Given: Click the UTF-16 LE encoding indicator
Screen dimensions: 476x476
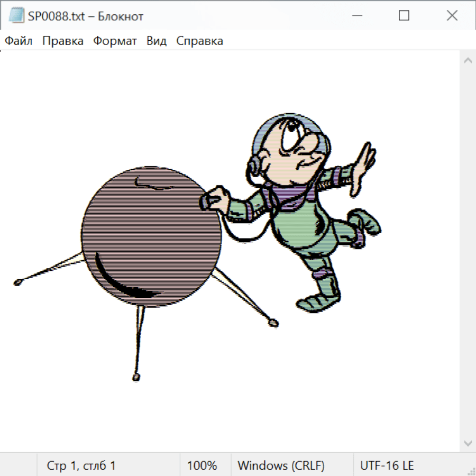Looking at the screenshot, I should (x=387, y=466).
